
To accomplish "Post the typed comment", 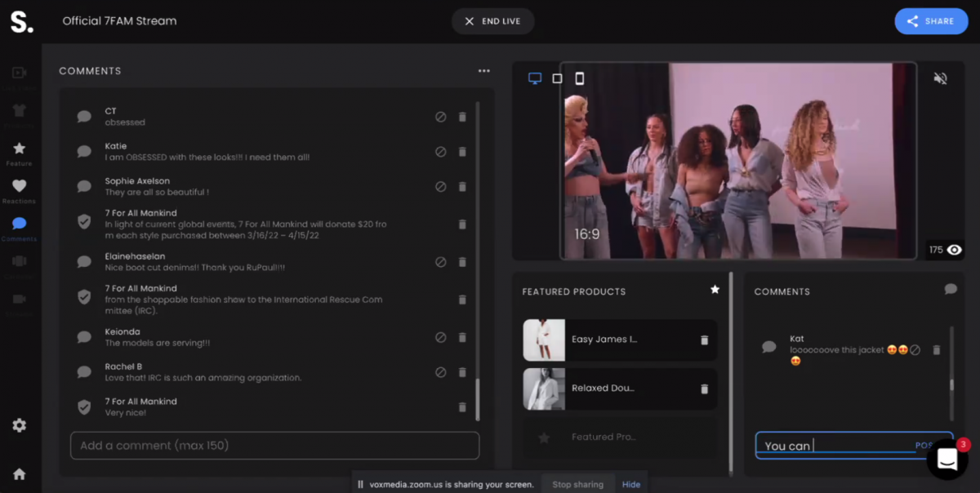I will pyautogui.click(x=924, y=446).
